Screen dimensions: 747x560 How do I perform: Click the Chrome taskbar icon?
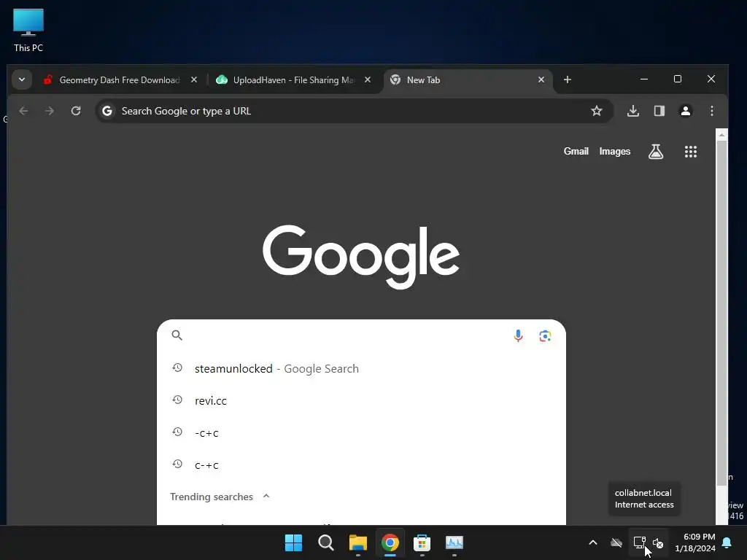[390, 542]
